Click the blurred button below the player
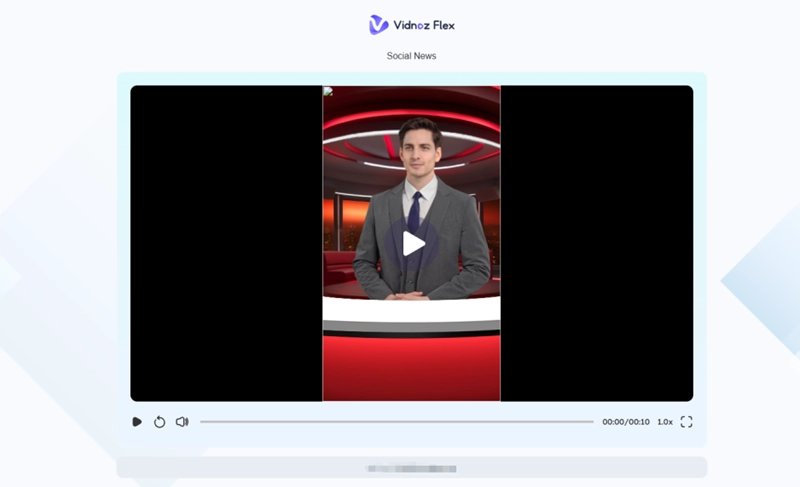800x487 pixels. click(411, 468)
